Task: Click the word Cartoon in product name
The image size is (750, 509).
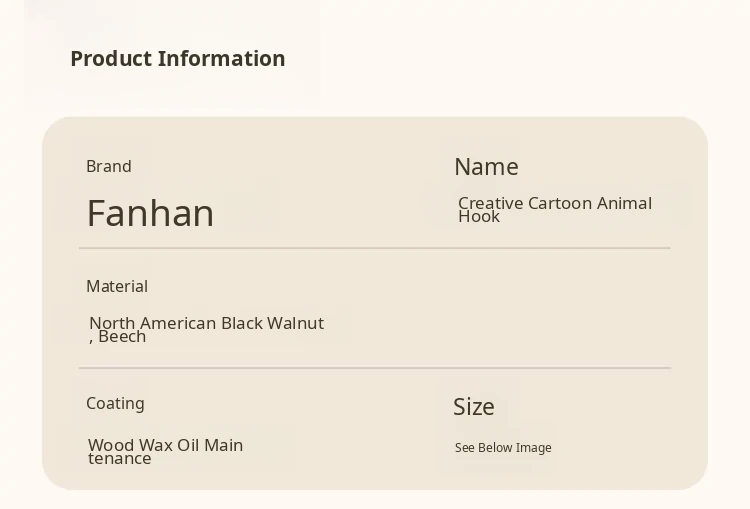Action: point(560,203)
